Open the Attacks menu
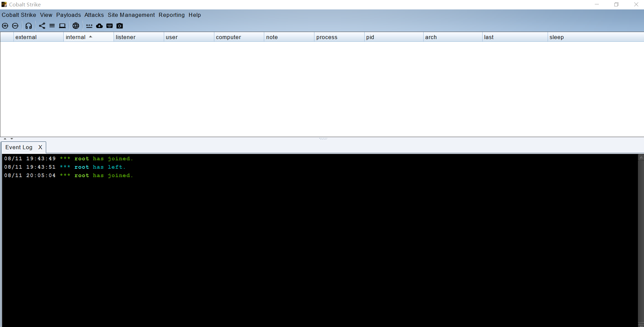 [x=94, y=15]
